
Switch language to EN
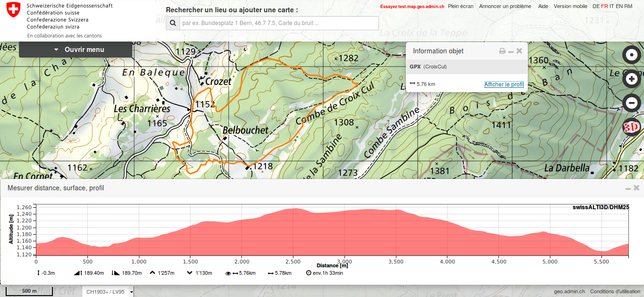tap(619, 7)
